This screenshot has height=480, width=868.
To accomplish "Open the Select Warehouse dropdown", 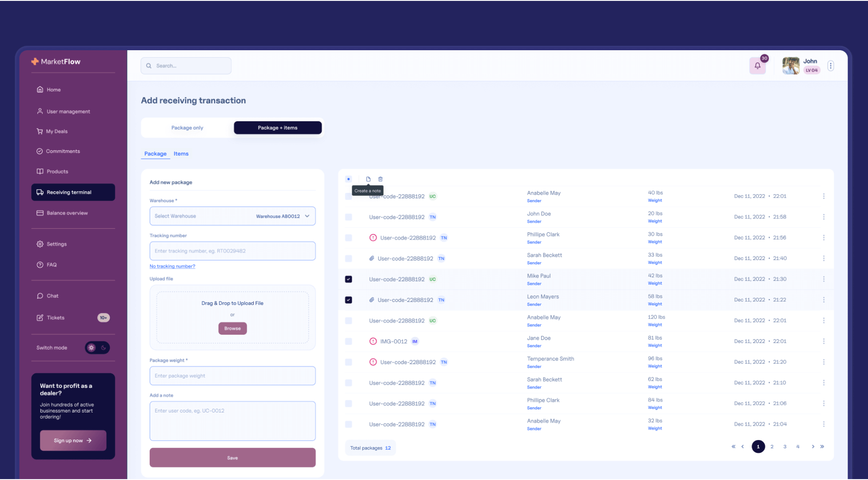I will pos(232,216).
